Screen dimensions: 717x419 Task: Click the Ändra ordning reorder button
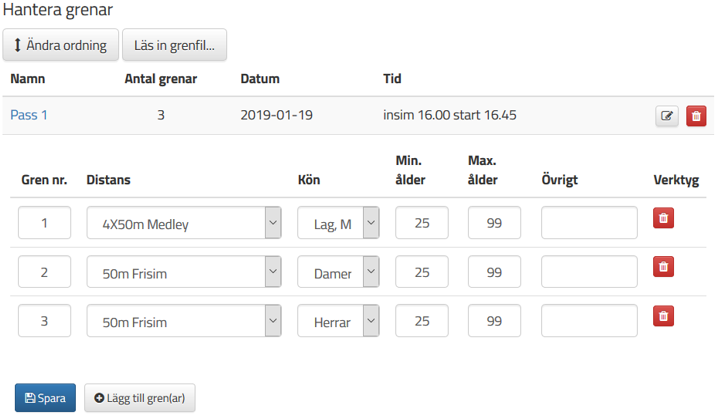coord(60,45)
